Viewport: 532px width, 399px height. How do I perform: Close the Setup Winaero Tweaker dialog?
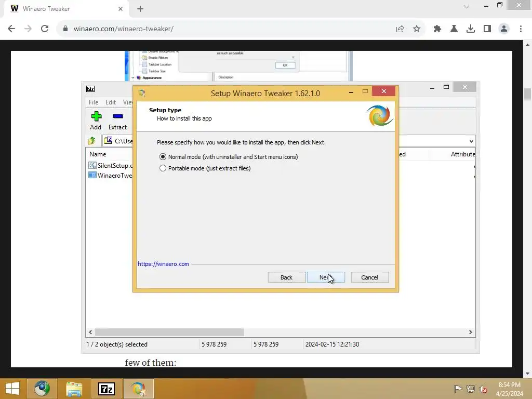(x=384, y=91)
